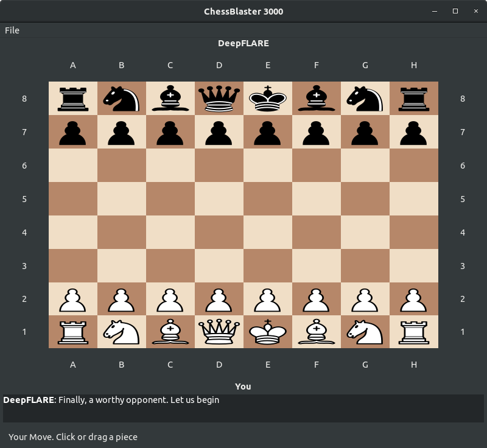Pick up the white knight on b1
Image resolution: width=487 pixels, height=448 pixels.
[x=122, y=332]
